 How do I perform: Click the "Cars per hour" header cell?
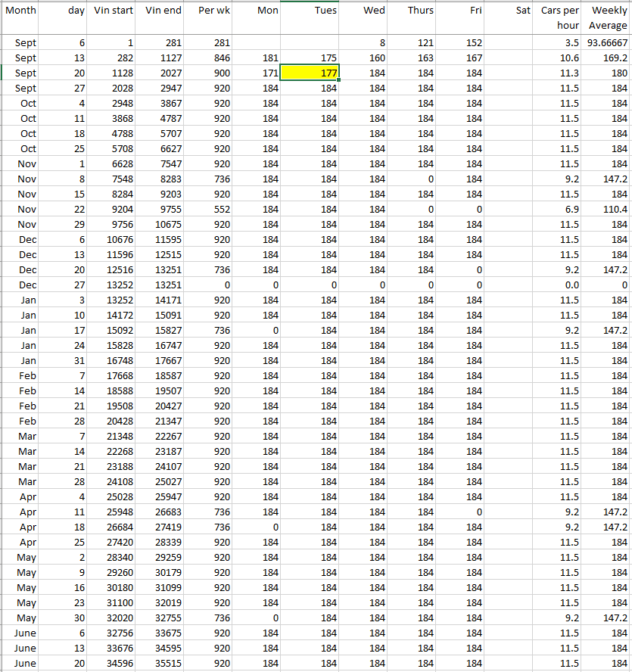560,17
